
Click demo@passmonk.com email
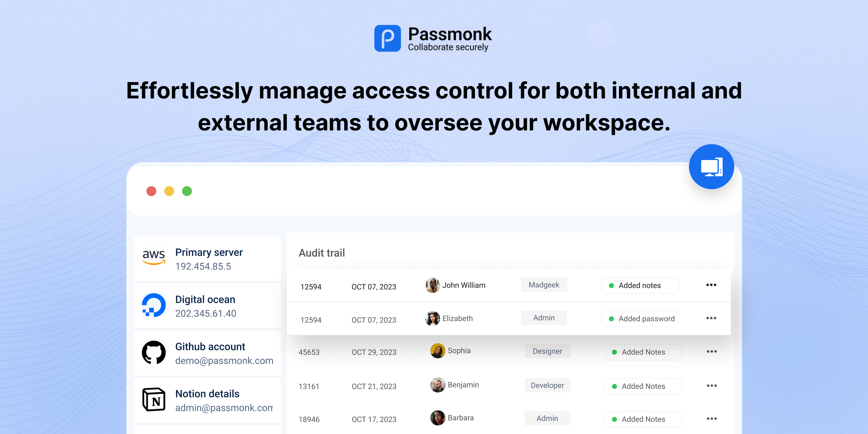point(224,361)
